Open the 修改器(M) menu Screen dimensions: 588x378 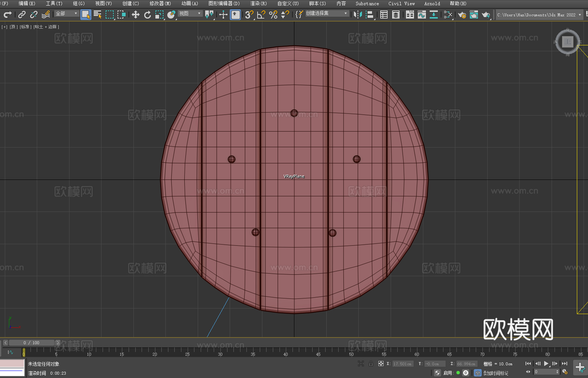coord(160,3)
